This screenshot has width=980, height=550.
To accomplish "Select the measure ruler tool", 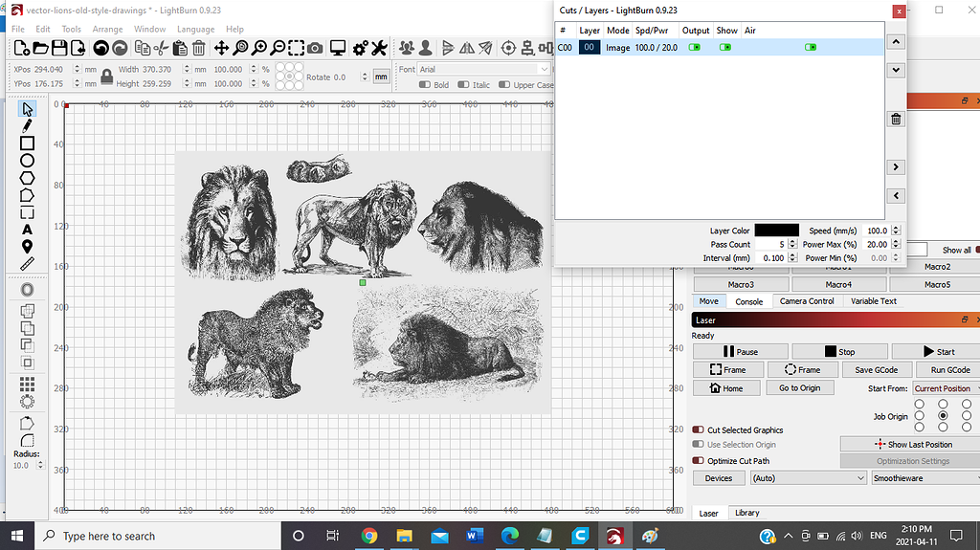I will click(x=27, y=264).
